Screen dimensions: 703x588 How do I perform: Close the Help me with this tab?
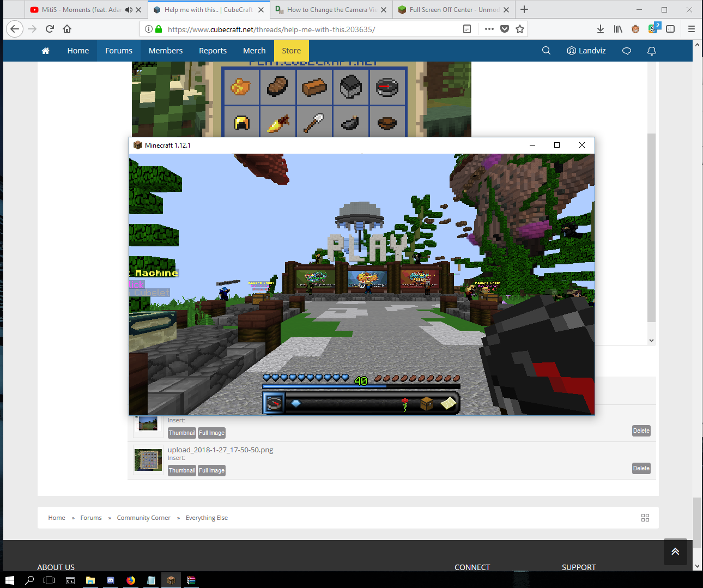pos(261,10)
